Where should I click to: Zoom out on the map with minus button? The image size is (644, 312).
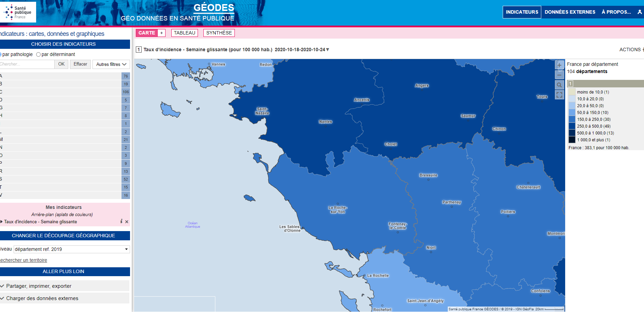click(x=559, y=74)
